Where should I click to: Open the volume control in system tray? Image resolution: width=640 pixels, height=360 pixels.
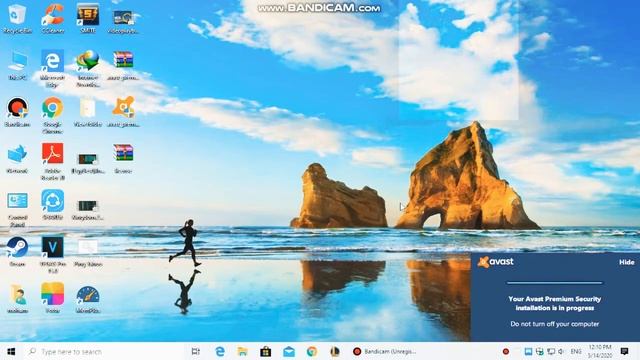[562, 351]
